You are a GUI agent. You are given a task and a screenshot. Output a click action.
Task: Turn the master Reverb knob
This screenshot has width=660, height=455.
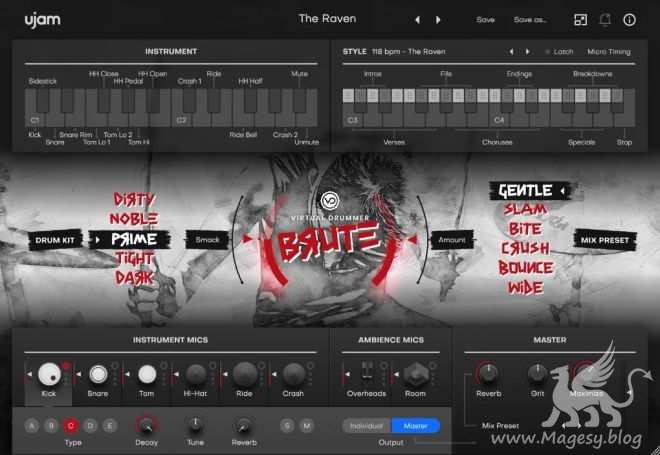(488, 373)
